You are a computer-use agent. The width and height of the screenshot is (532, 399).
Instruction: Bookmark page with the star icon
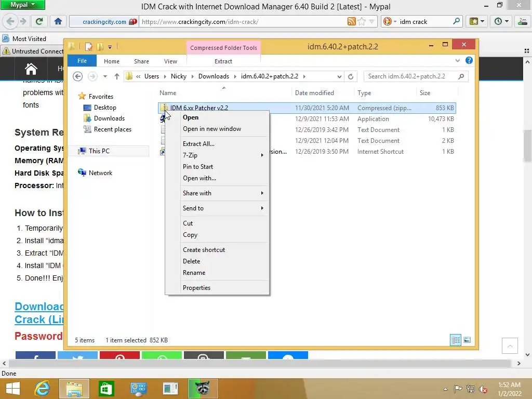coord(362,21)
